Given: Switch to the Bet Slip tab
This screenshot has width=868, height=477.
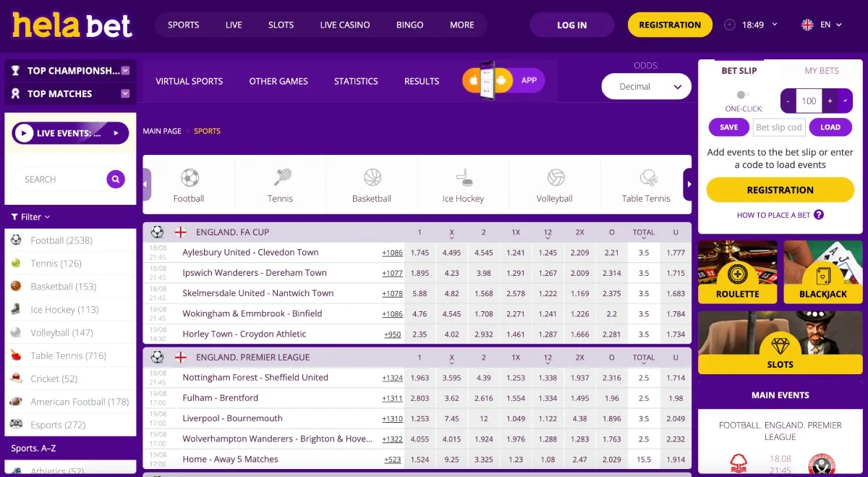Looking at the screenshot, I should click(x=739, y=70).
